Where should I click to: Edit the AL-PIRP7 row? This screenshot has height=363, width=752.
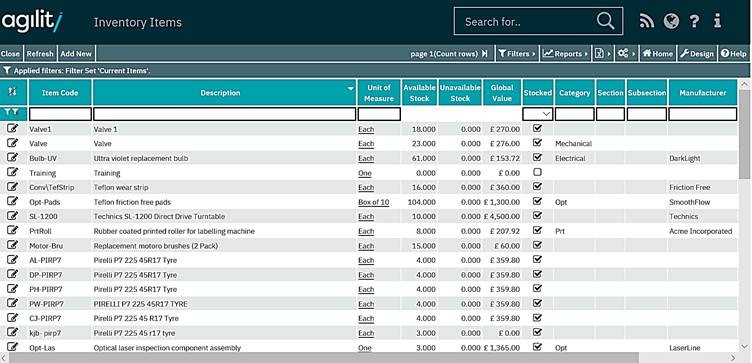(12, 259)
